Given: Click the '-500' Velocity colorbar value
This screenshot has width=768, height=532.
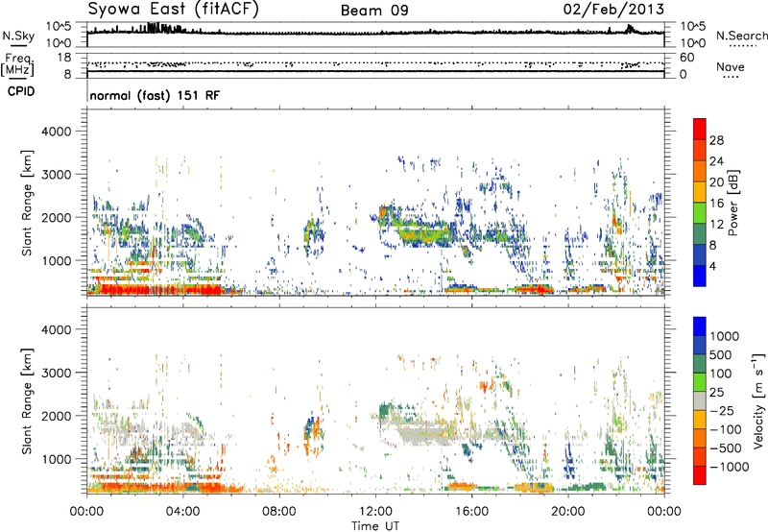Looking at the screenshot, I should [x=726, y=447].
